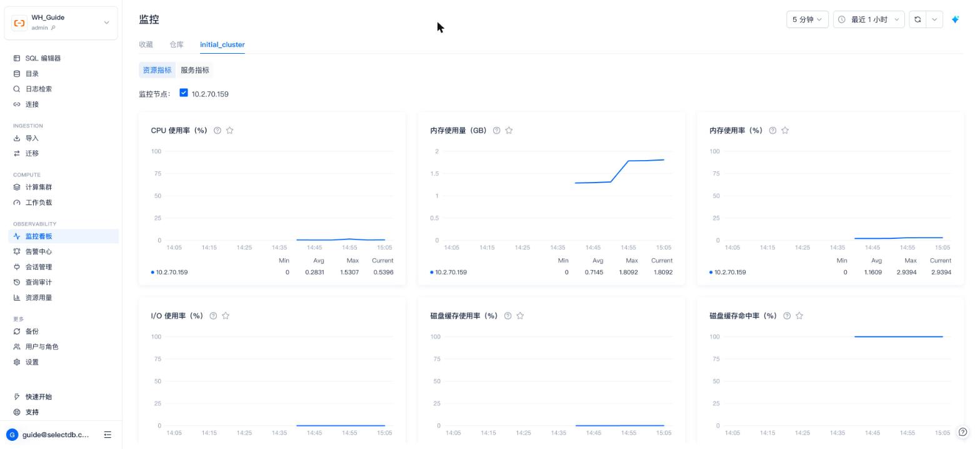Expand the WH_Guide warehouse selector
The image size is (980, 449).
(61, 23)
